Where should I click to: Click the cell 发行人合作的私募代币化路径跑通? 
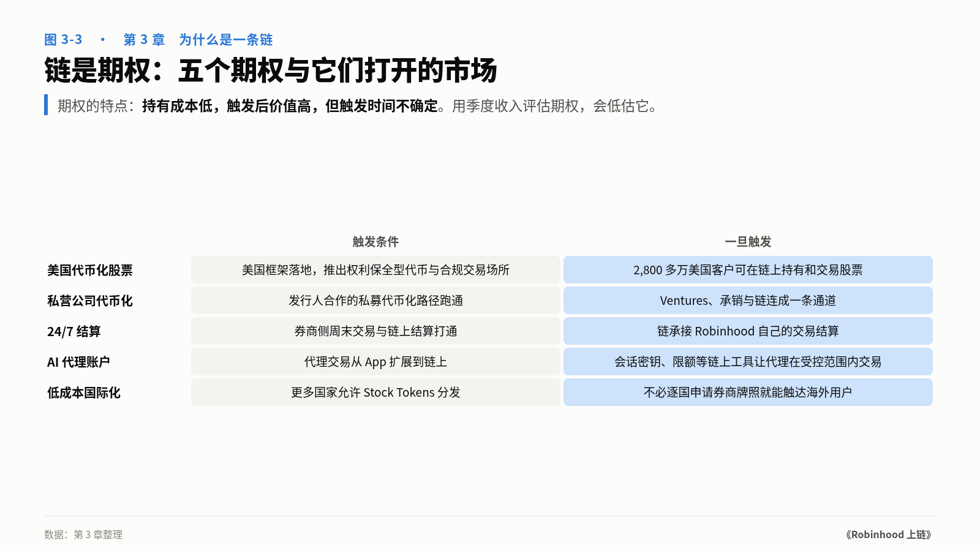(x=375, y=301)
